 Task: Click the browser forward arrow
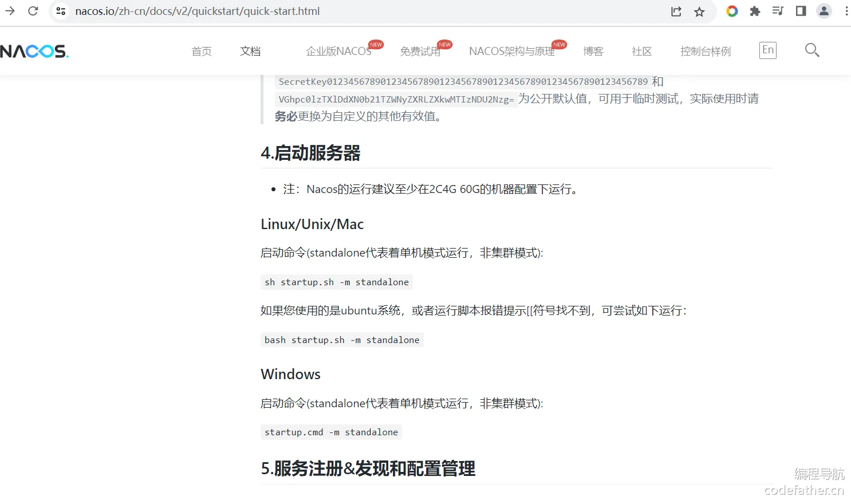click(10, 11)
